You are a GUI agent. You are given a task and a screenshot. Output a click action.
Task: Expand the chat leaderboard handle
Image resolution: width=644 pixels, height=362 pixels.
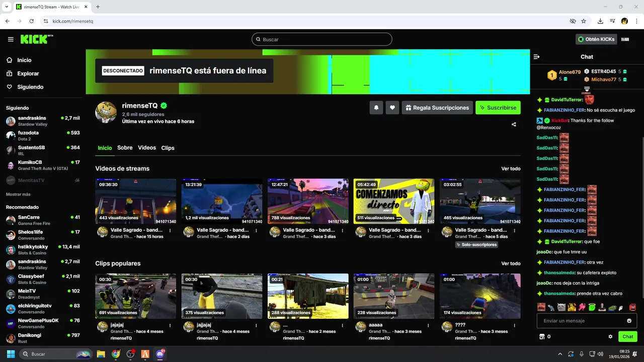(x=587, y=89)
